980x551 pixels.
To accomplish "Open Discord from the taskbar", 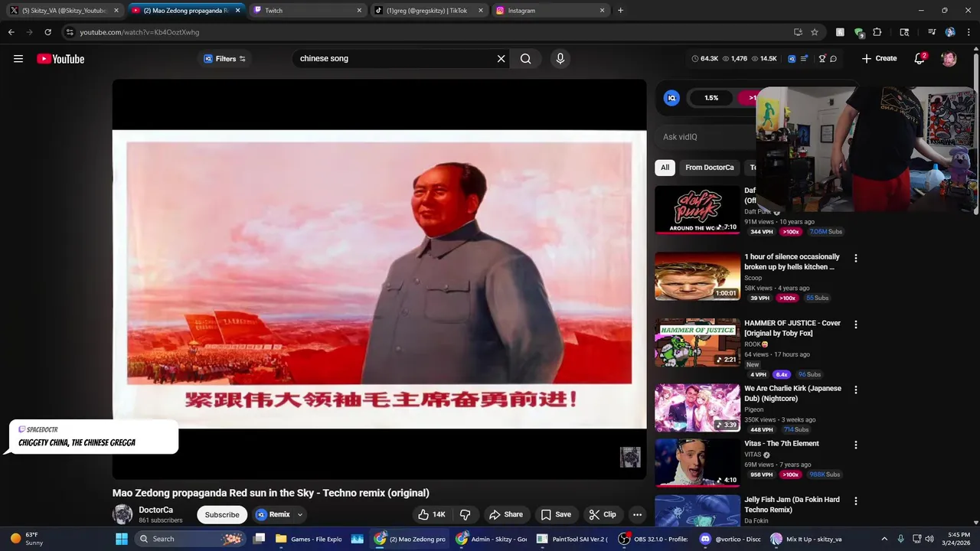I will pos(730,539).
